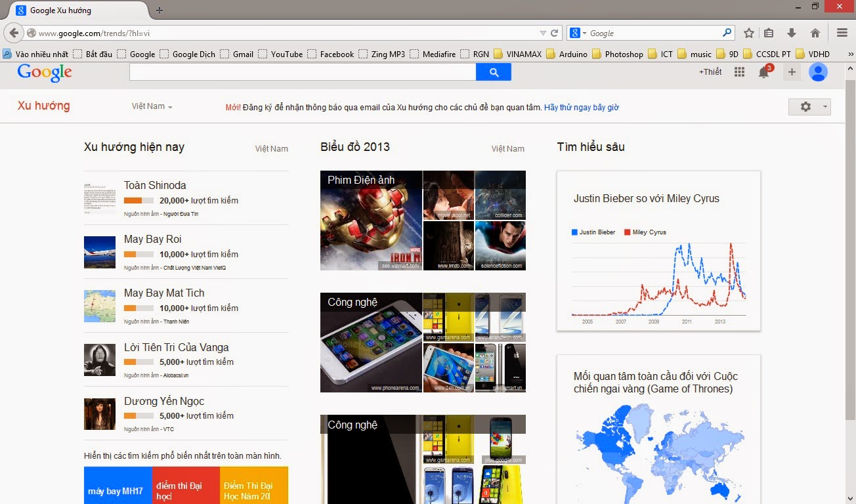Open the Toàn Shinoda trending topic

155,185
